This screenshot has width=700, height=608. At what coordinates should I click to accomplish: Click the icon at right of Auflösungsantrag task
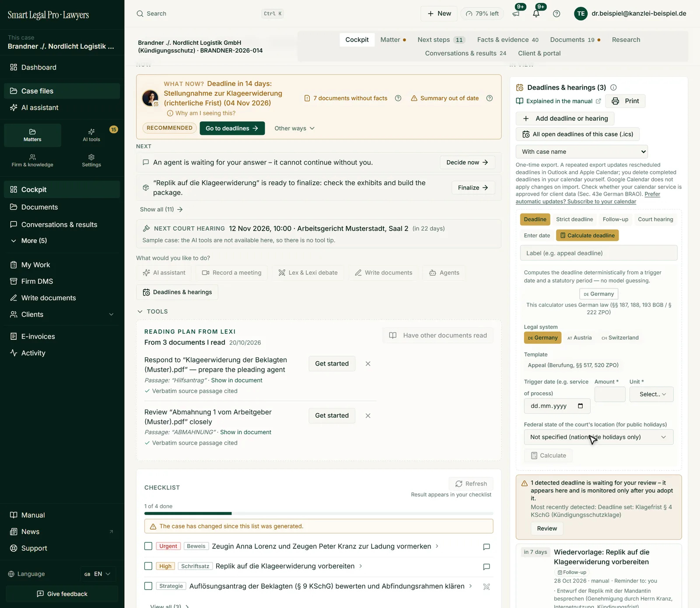486,587
